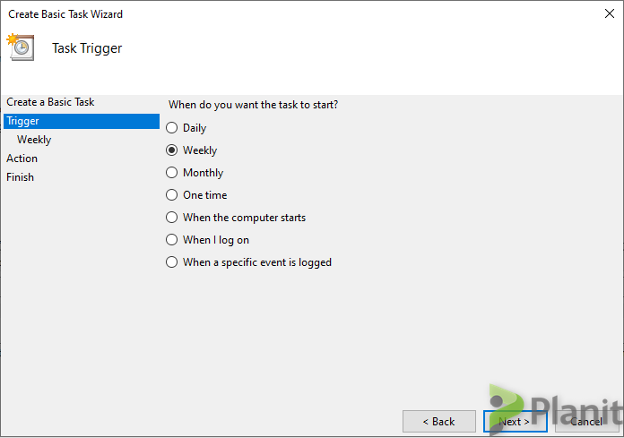Go to the Weekly sub-step in sidebar
624x438 pixels.
[x=34, y=140]
